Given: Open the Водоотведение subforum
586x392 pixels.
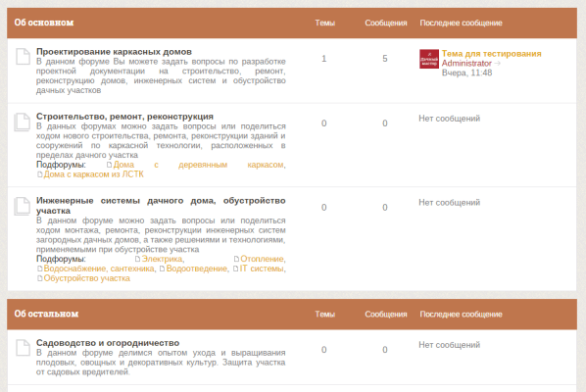Looking at the screenshot, I should (197, 269).
